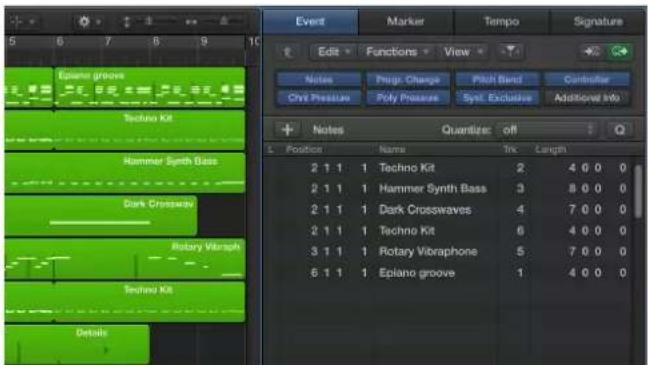Select the Rotary Vibraph region in tracks area
Image resolution: width=648 pixels, height=365 pixels.
click(125, 259)
